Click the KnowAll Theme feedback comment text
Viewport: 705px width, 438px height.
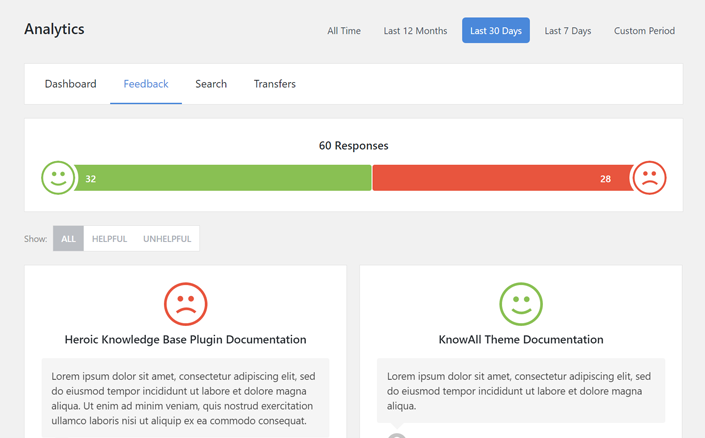[x=521, y=391]
